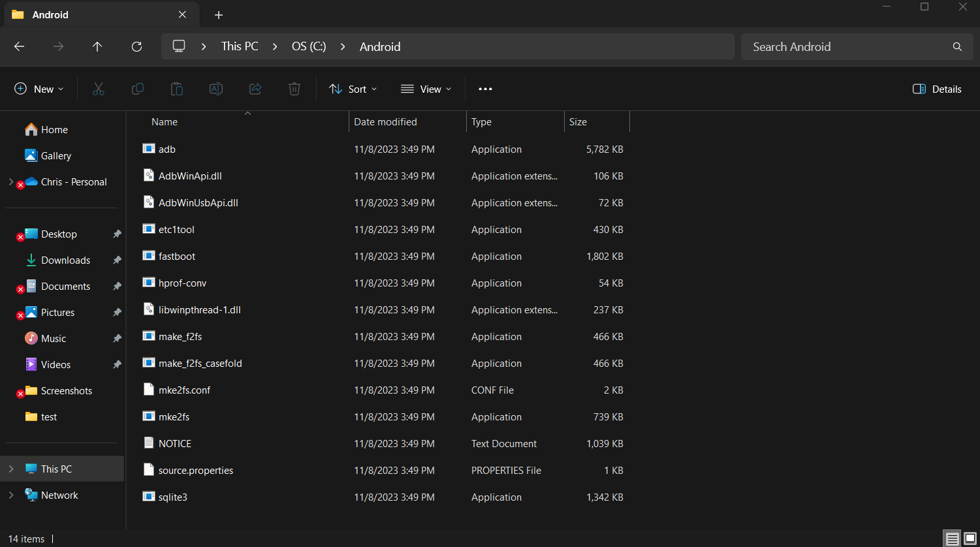Click the Forward arrow button
Screen dimensions: 980x547
(58, 46)
